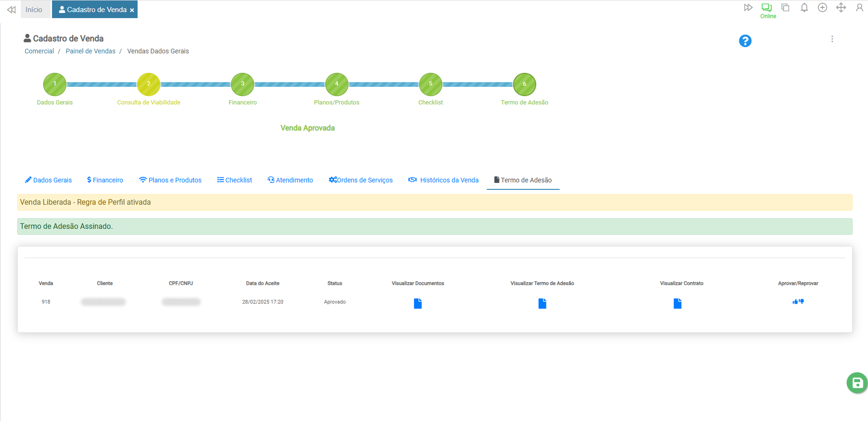Viewport: 868px width, 421px height.
Task: Open the user profile icon
Action: [x=859, y=8]
